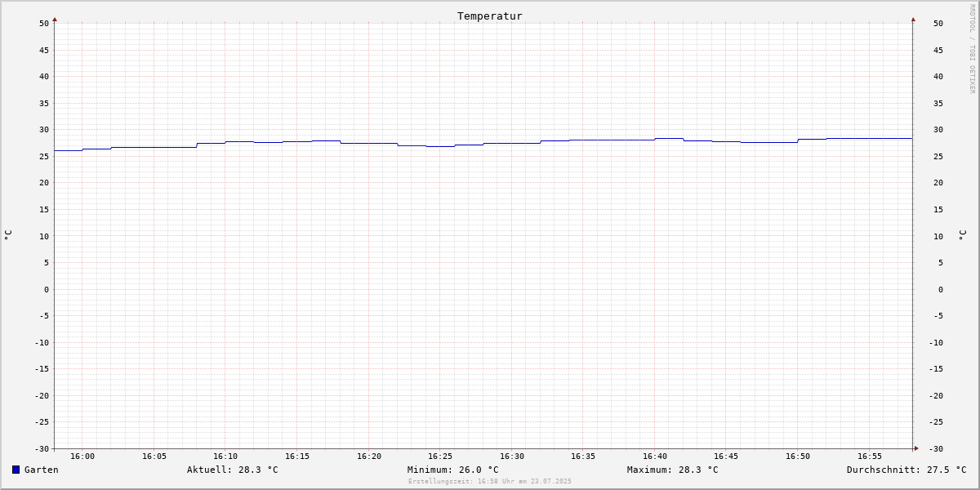The width and height of the screenshot is (980, 490).
Task: Click the 10 label on the right axis
Action: [x=938, y=236]
